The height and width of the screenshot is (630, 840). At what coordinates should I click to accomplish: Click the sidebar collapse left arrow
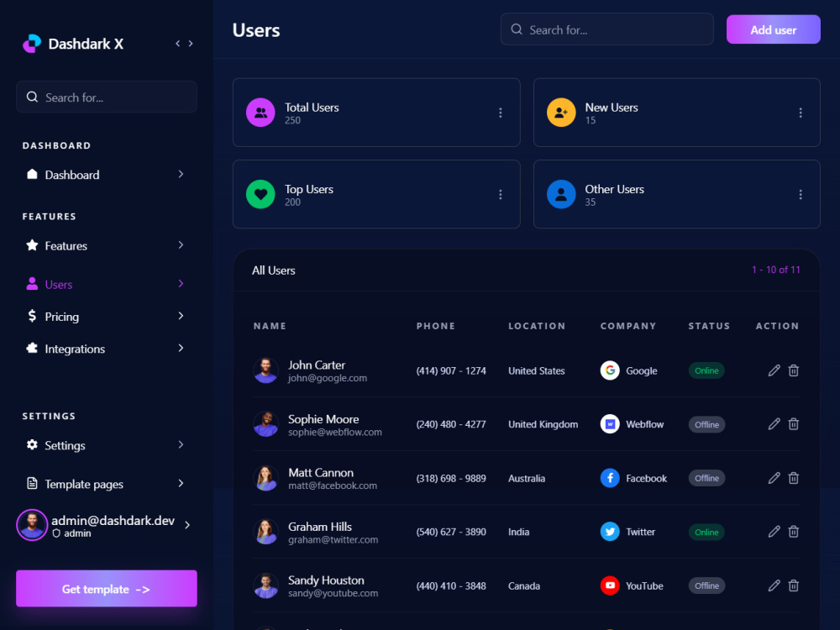click(x=178, y=44)
